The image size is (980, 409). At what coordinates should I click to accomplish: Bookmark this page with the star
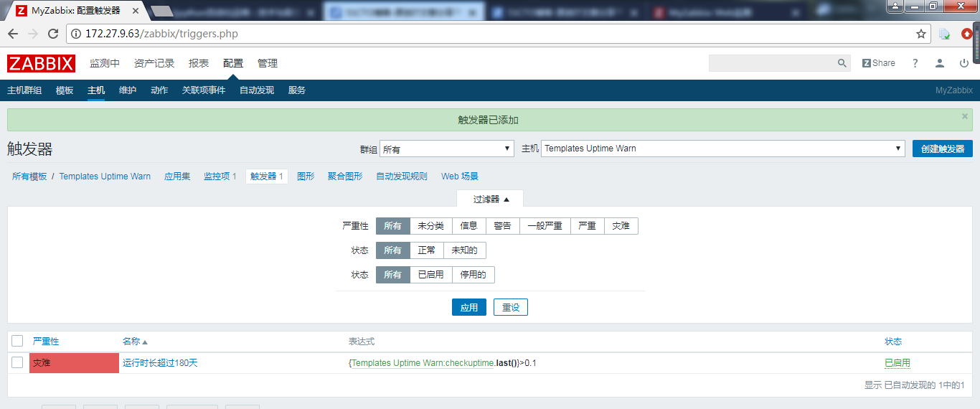[921, 34]
